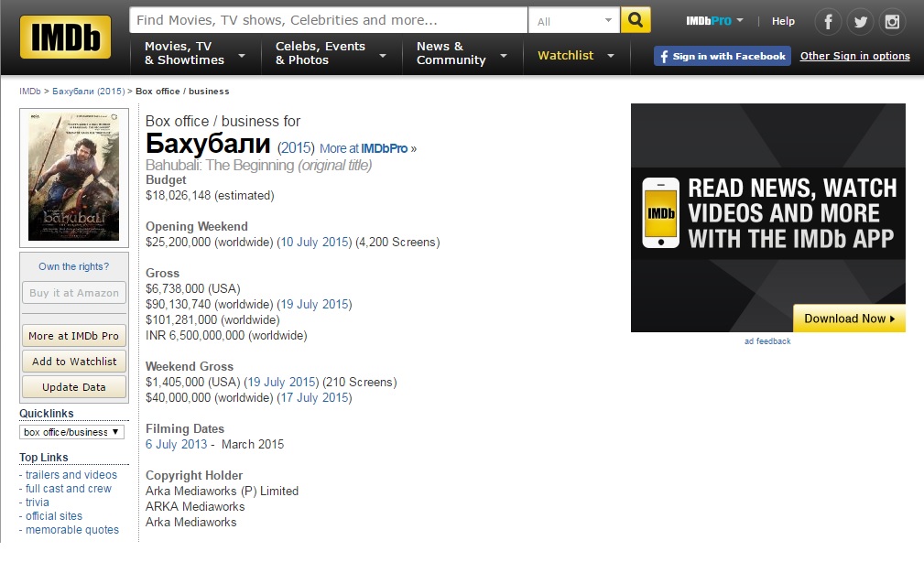Open the search category 'All' dropdown

574,20
